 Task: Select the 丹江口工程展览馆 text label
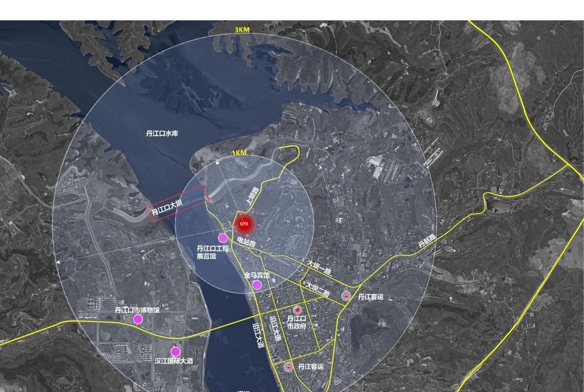pos(212,252)
